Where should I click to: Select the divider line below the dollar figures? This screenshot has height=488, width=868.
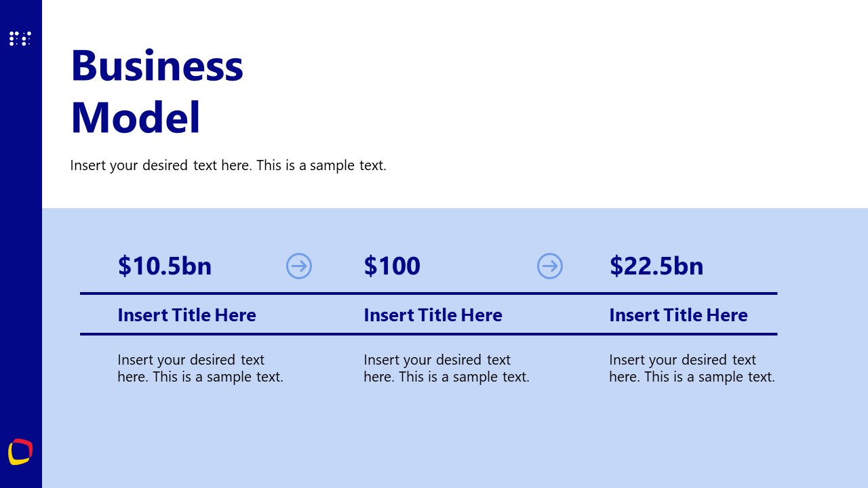pos(429,293)
